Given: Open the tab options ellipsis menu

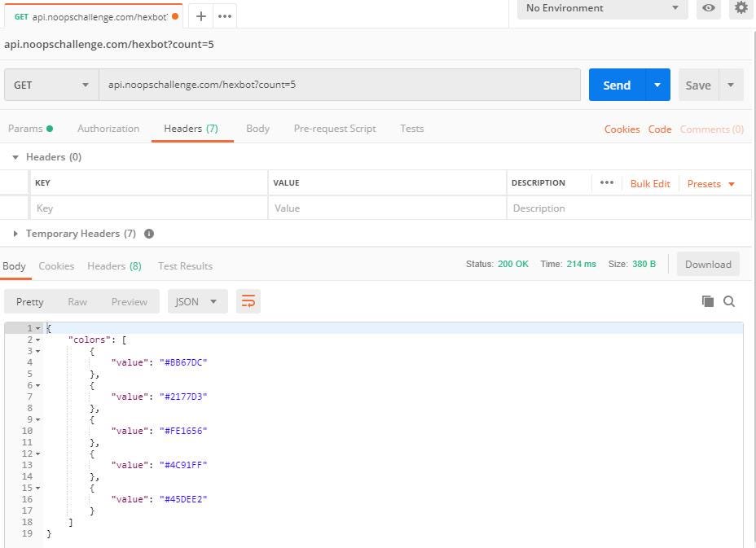Looking at the screenshot, I should tap(225, 16).
